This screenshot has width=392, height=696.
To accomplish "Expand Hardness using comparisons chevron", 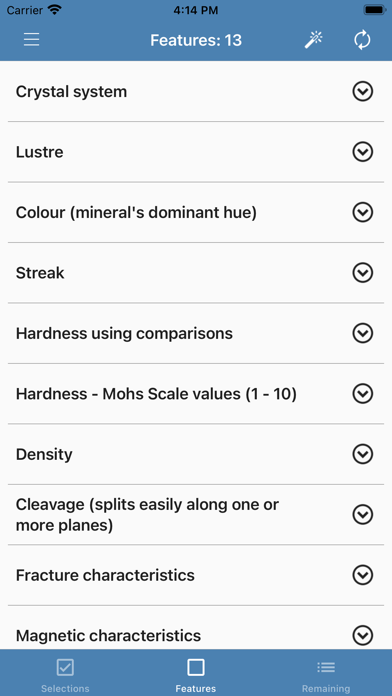I will (x=363, y=333).
